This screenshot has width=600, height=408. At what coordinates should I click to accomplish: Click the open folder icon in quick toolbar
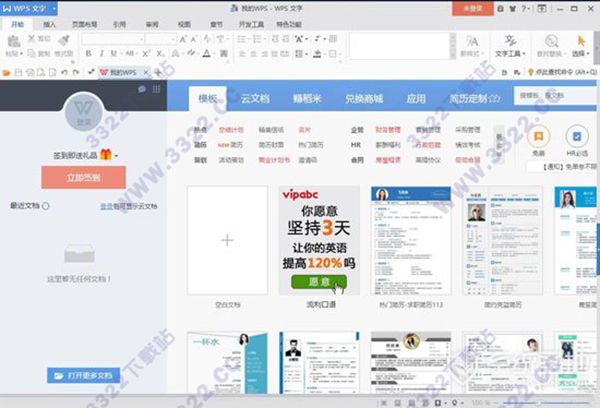(x=7, y=72)
